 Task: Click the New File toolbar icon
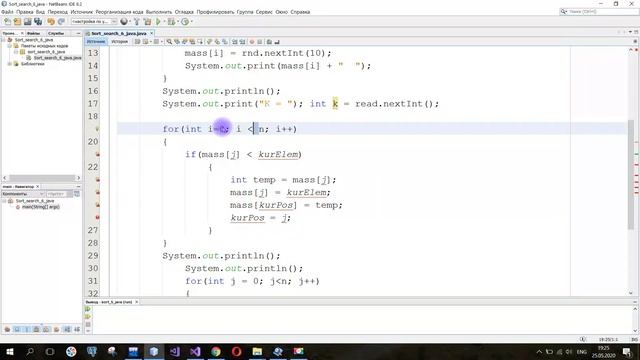7,22
